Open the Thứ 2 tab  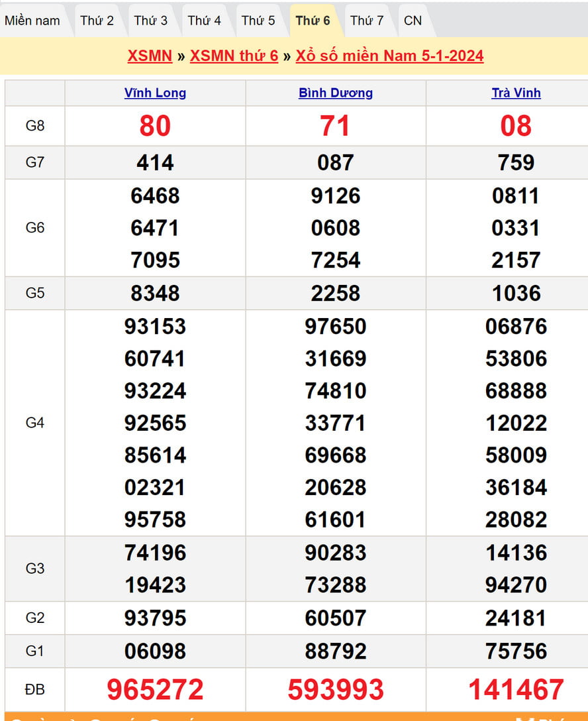(x=97, y=21)
